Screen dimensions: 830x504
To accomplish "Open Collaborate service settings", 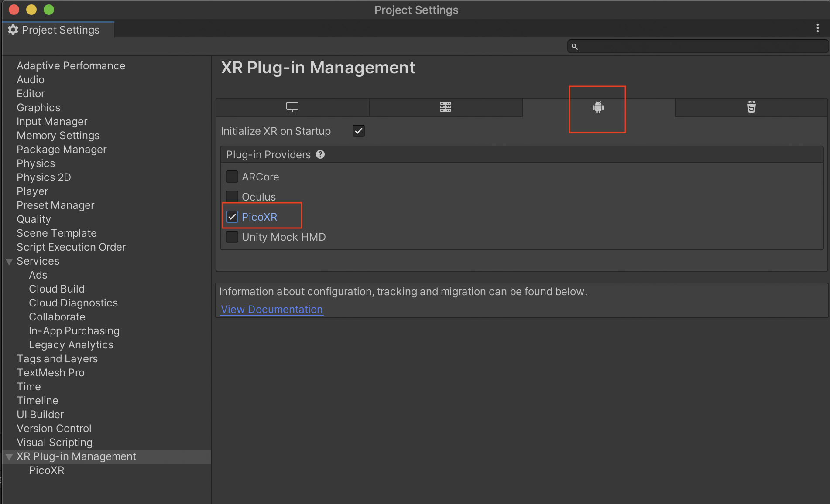I will point(57,317).
